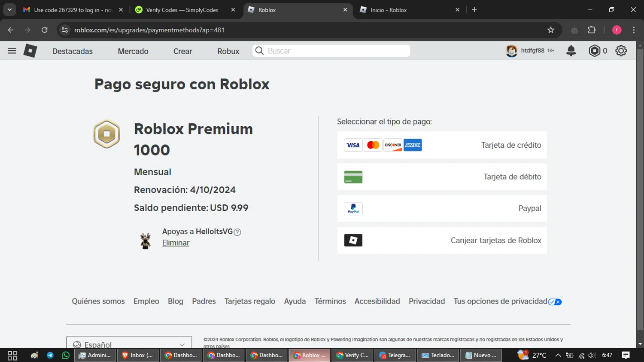Reload the current page
The height and width of the screenshot is (362, 644).
tap(45, 30)
